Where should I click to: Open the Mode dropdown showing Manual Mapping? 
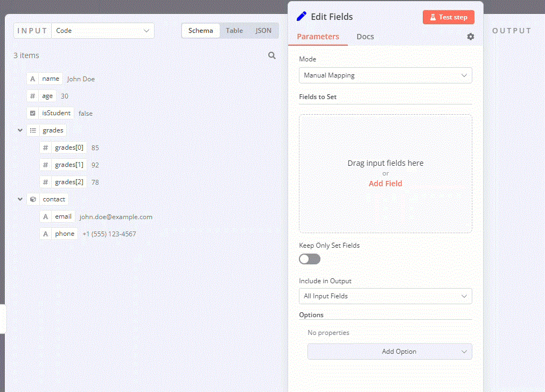[385, 75]
